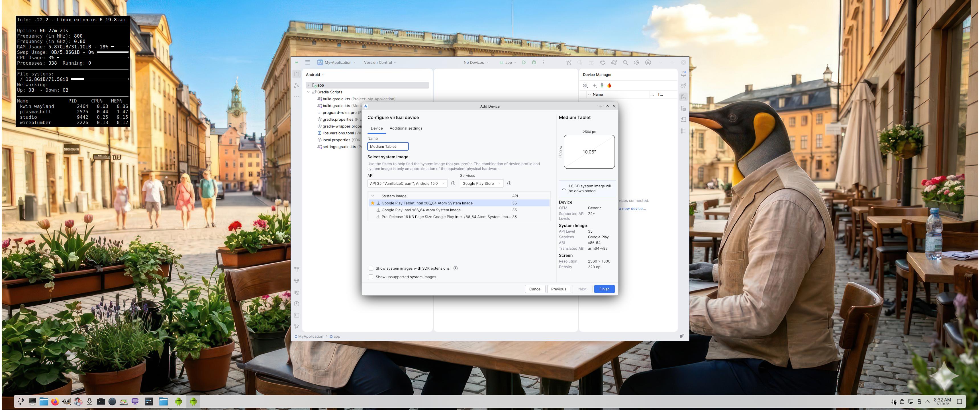Viewport: 980px width, 410px height.
Task: Click the Medium Tablet name field
Action: [x=387, y=146]
